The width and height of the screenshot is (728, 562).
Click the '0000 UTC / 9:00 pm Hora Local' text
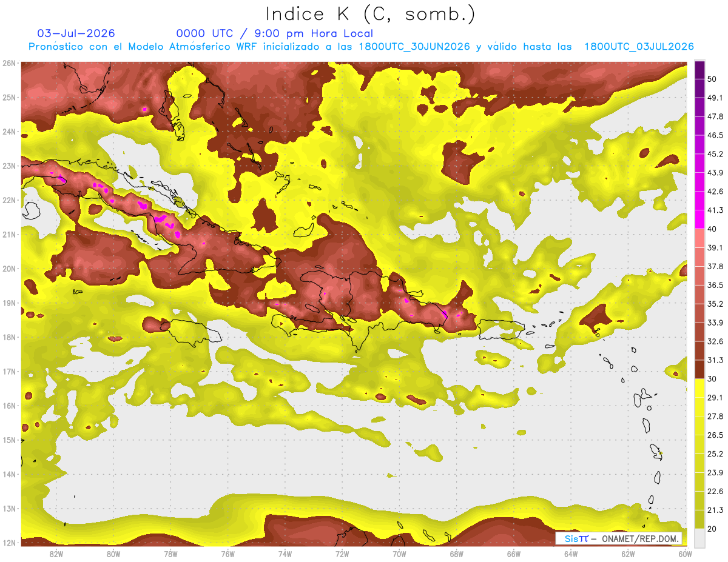275,34
